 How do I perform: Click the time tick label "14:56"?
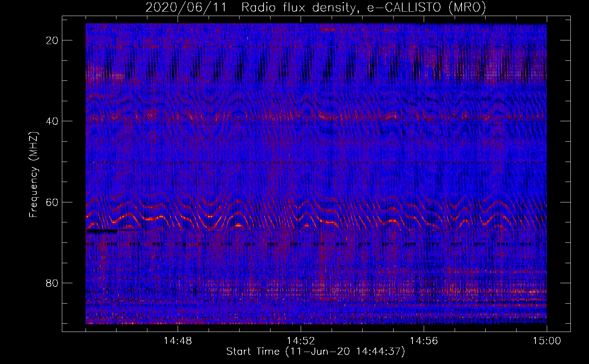[424, 341]
